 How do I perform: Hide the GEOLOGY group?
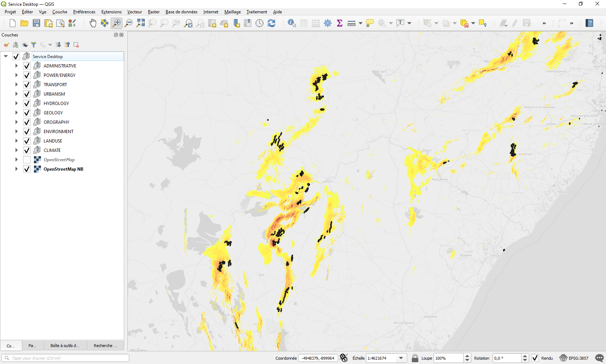pos(27,113)
